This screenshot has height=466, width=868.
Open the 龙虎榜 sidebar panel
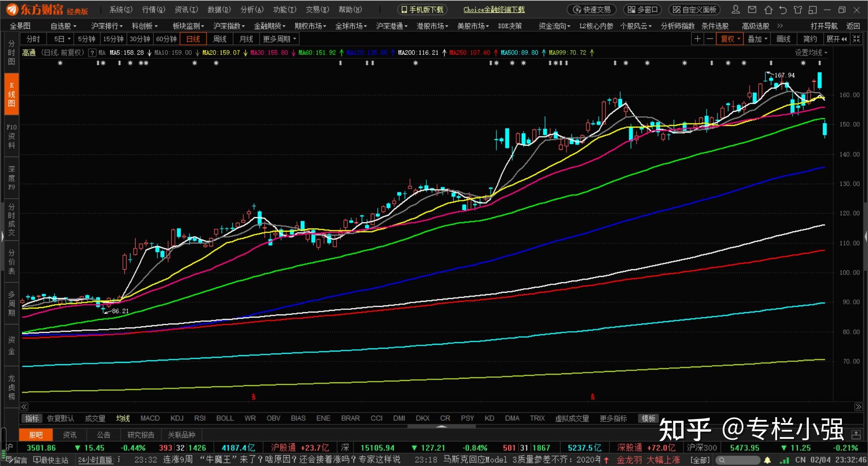(x=11, y=387)
